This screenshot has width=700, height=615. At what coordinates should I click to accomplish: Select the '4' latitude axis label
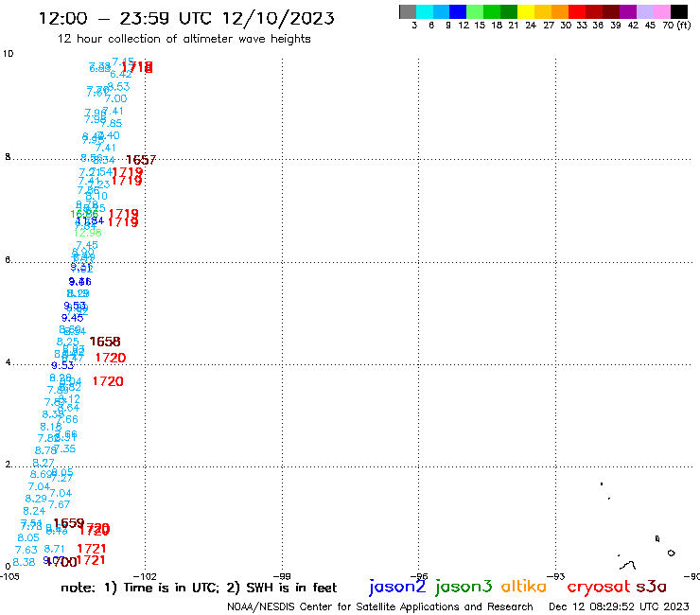pyautogui.click(x=8, y=361)
